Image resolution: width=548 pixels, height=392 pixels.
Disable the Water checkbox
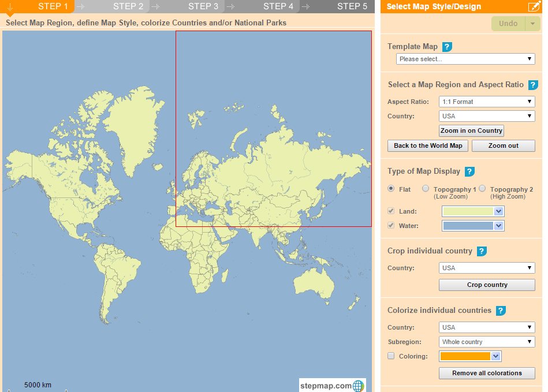391,226
